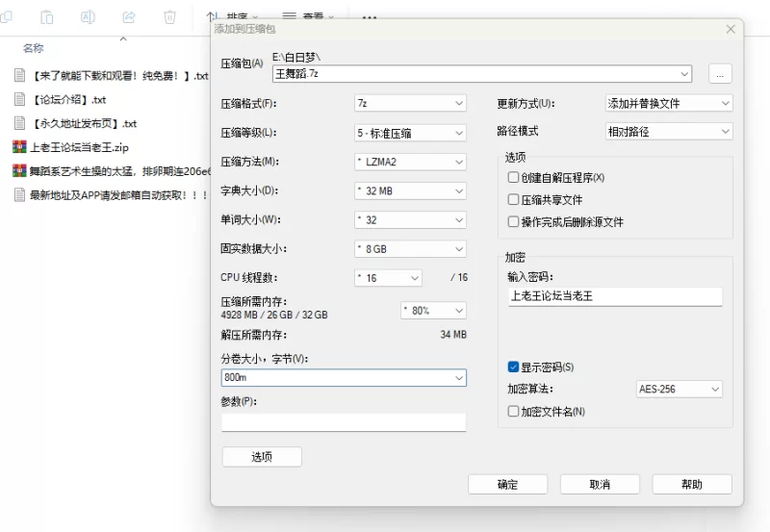Screen dimensions: 770x532
Task: Click the archive icon beside 上老王论坛当老王.zip
Action: (x=19, y=147)
